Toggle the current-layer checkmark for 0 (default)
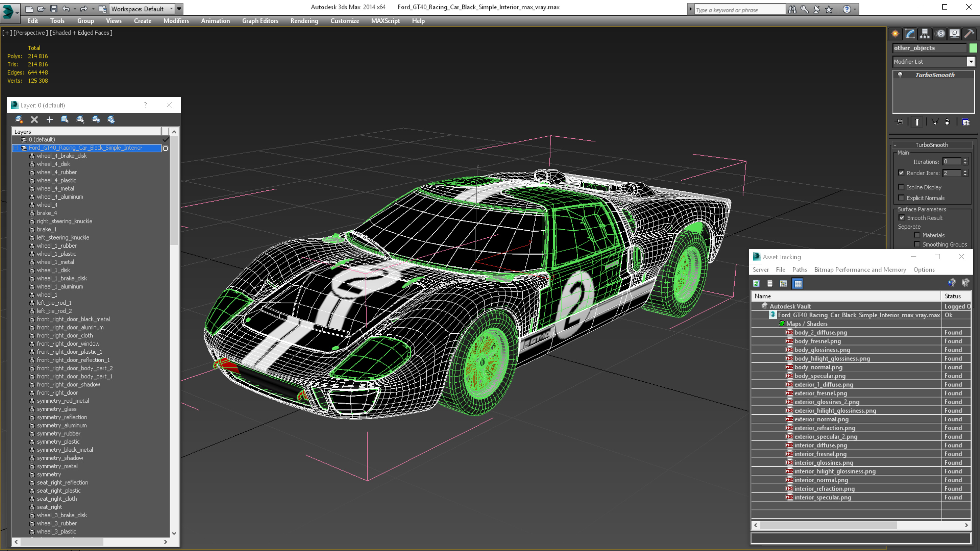 166,139
